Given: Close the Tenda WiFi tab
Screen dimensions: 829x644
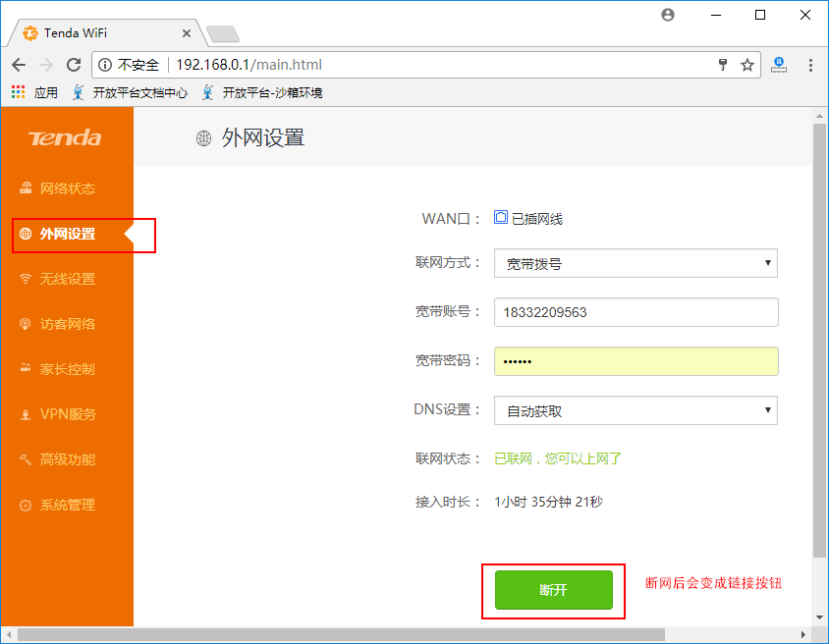Looking at the screenshot, I should 186,33.
